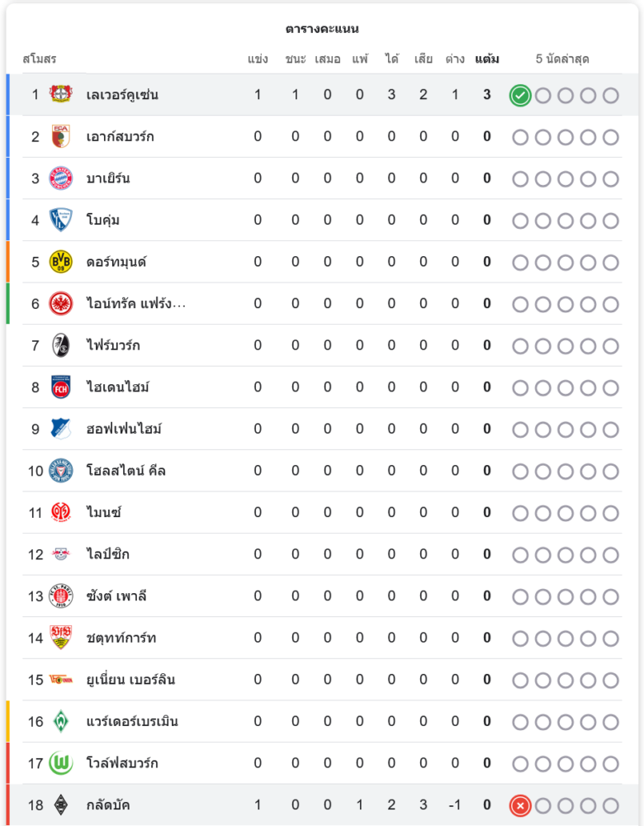
Task: Click the Bayern Munich crest icon
Action: [60, 178]
